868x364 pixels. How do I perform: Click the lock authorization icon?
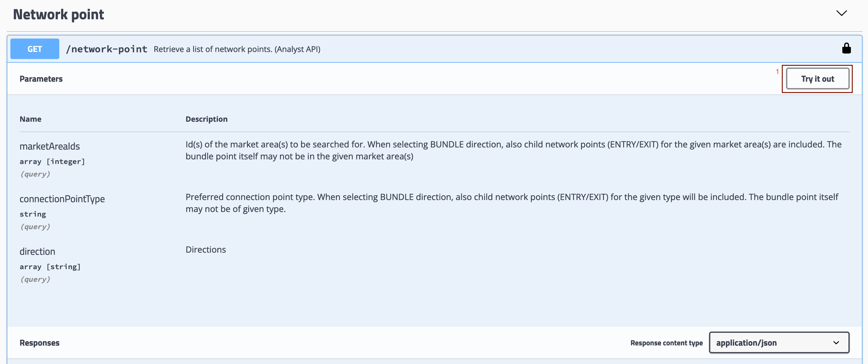coord(846,49)
